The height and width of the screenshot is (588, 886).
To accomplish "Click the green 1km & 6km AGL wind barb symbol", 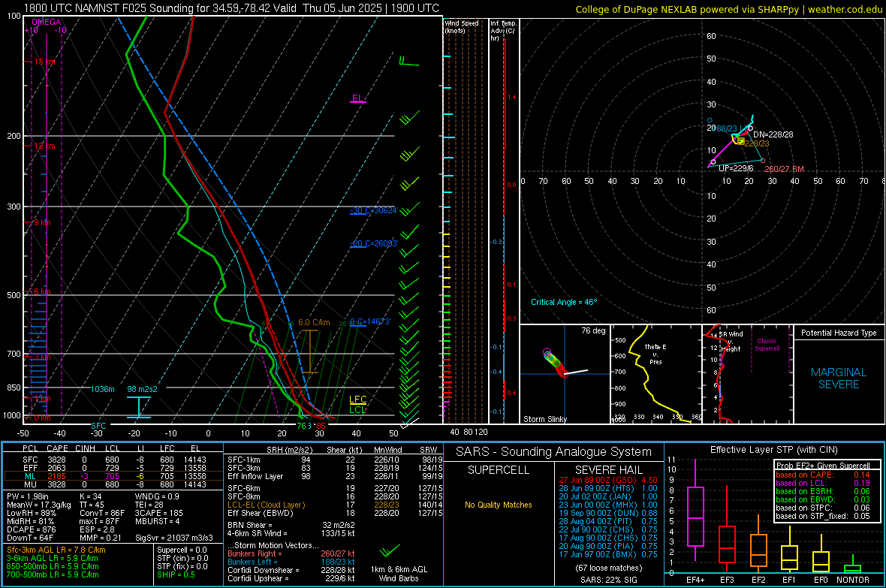I will tap(390, 550).
